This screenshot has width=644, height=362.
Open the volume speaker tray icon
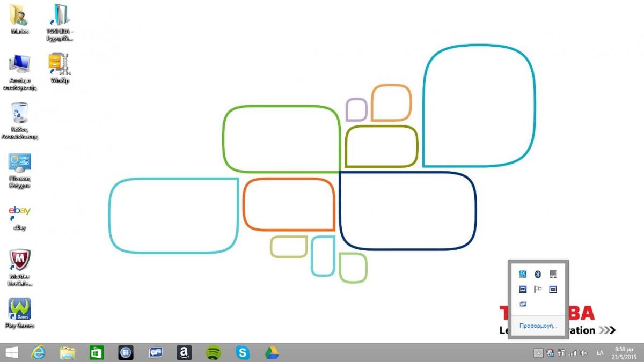(x=584, y=353)
